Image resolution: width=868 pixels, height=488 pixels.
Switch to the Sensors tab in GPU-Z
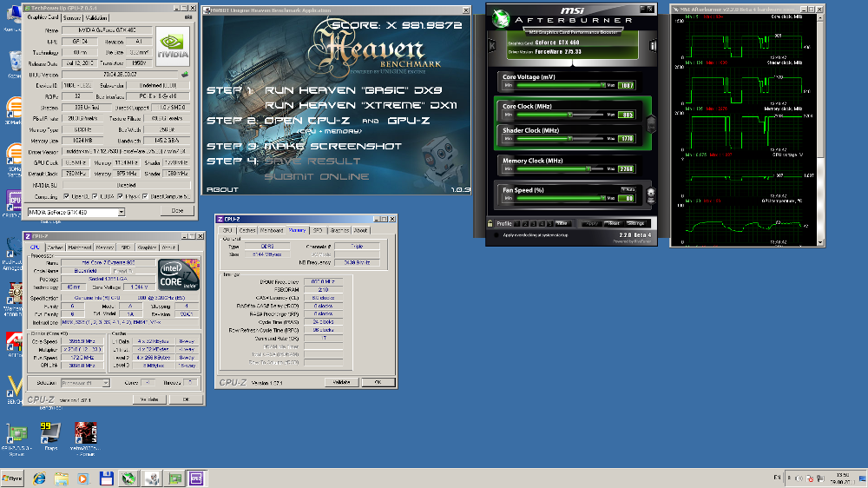[x=72, y=17]
